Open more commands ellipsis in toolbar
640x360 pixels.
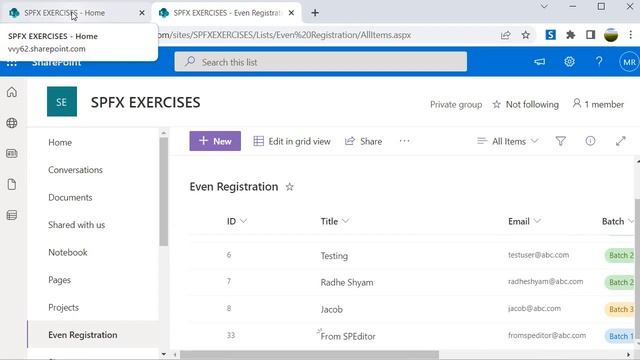pos(404,141)
